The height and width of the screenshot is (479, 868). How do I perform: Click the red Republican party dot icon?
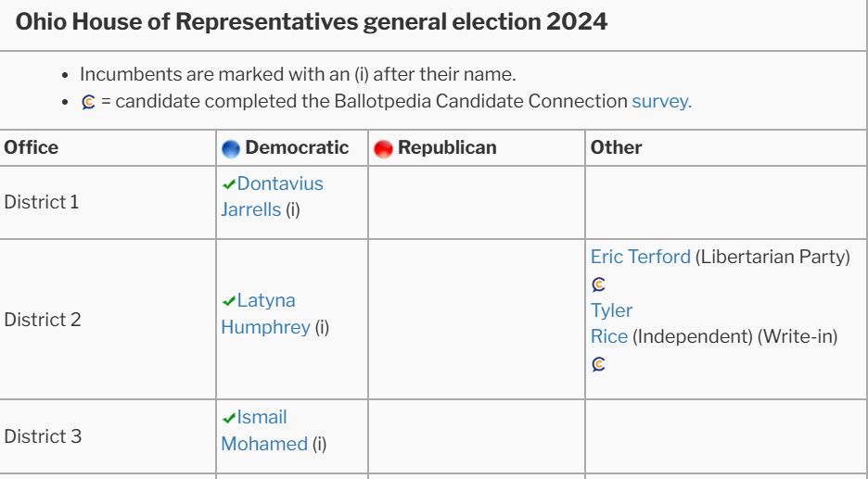[383, 149]
